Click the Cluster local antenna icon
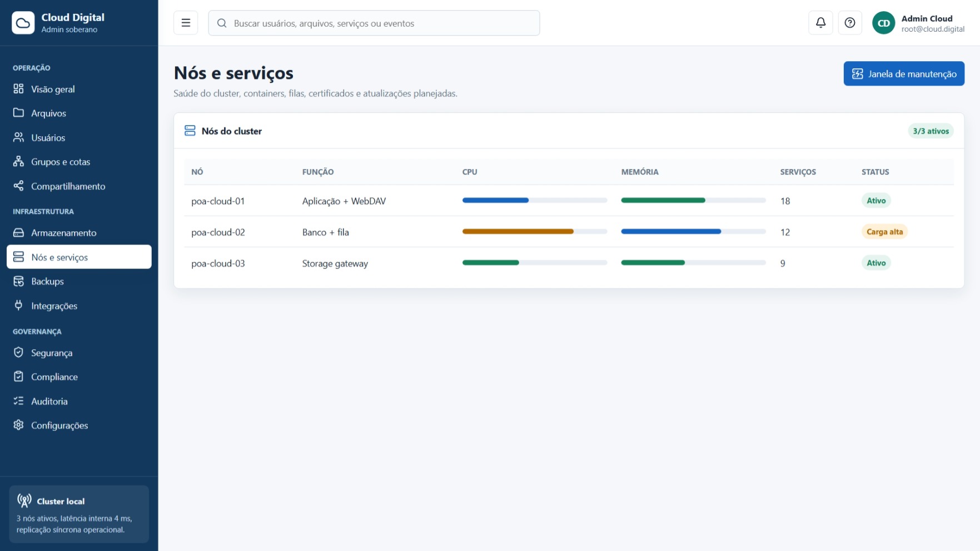Image resolution: width=980 pixels, height=551 pixels. (24, 500)
